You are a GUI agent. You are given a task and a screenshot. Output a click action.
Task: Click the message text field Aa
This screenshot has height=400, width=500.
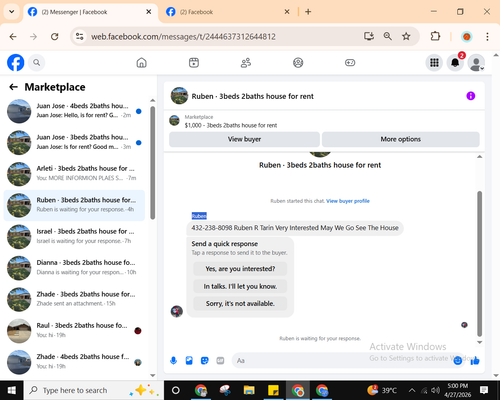[x=343, y=360]
